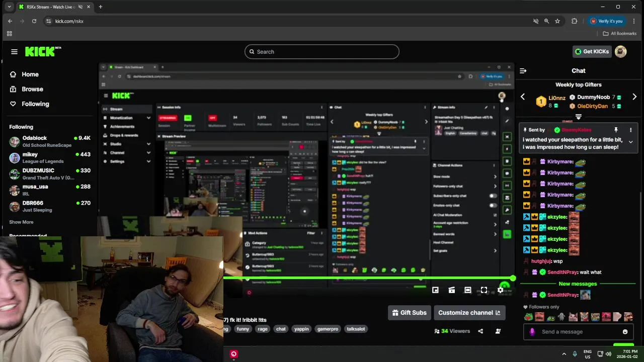
Task: Jump to New messages divider in chat
Action: coord(578,284)
